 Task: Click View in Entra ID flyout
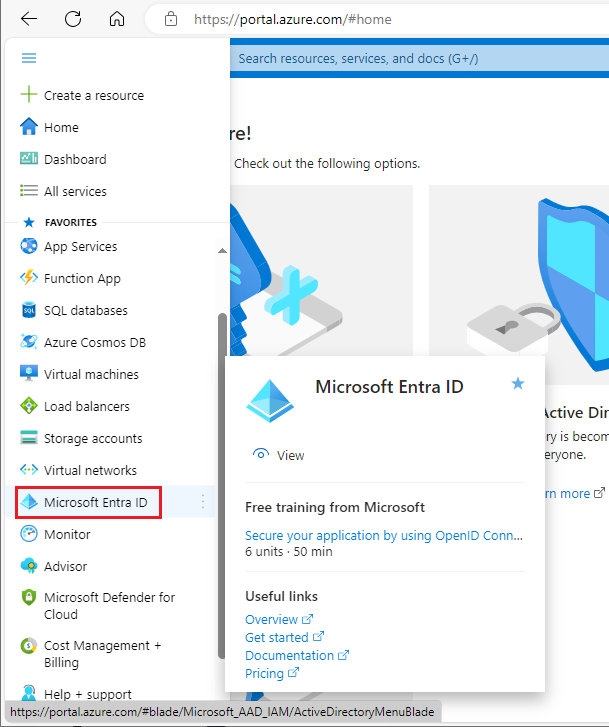coord(290,455)
